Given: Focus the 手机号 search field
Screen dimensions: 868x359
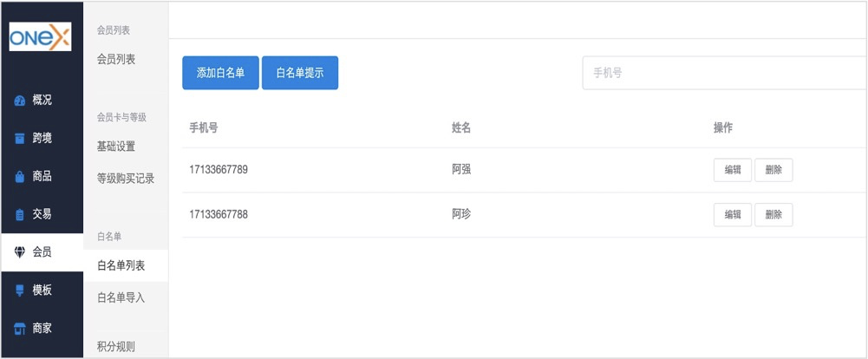Looking at the screenshot, I should coord(725,73).
